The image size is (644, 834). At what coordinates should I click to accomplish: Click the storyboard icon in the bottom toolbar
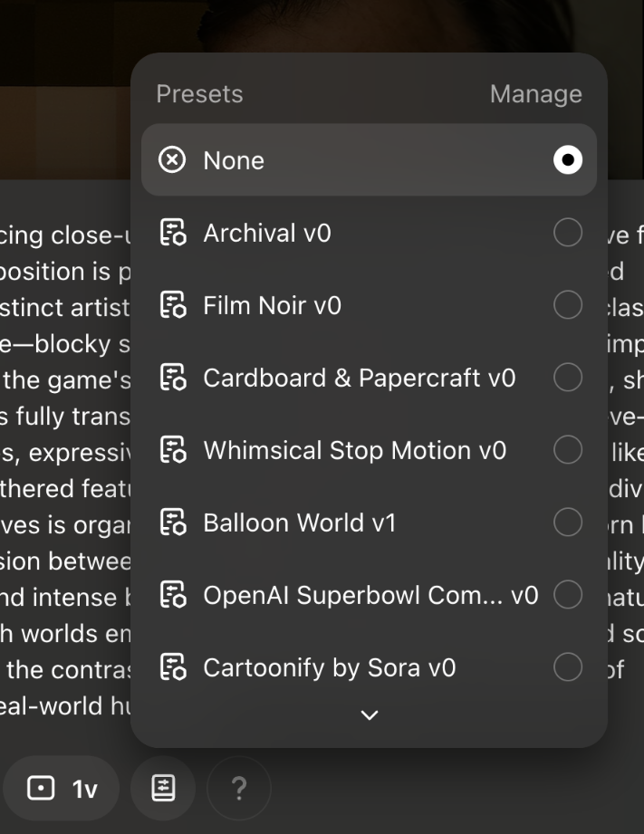(x=163, y=788)
